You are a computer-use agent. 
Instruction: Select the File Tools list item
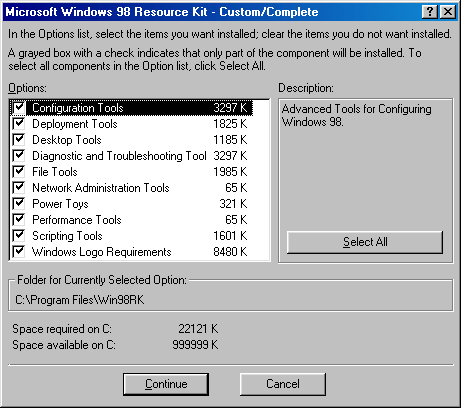pyautogui.click(x=55, y=172)
